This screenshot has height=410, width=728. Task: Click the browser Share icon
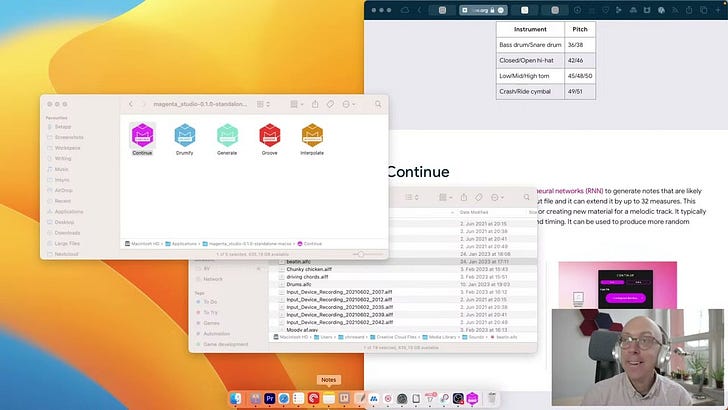point(689,10)
